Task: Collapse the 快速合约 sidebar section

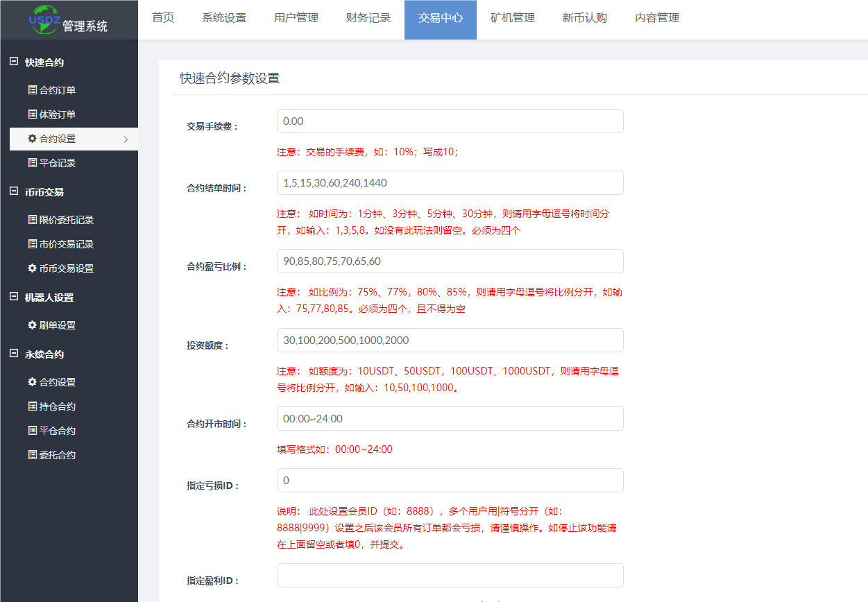Action: [x=13, y=62]
